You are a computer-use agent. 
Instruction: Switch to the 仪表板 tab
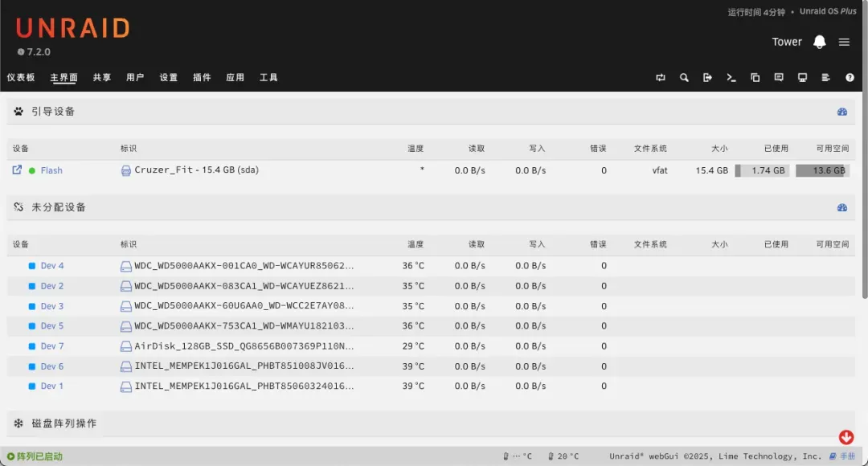click(x=21, y=78)
